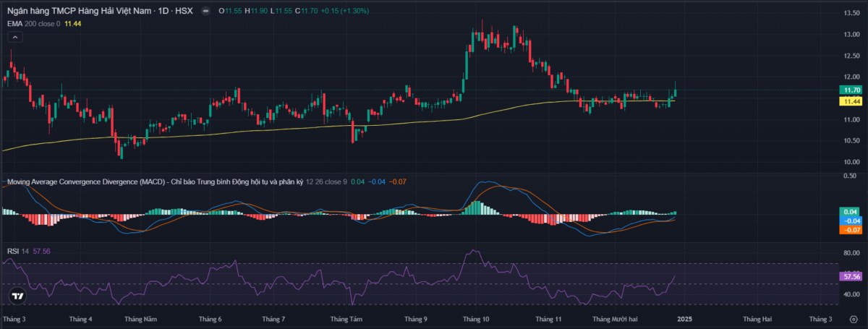Click the MACD line label −0.04 on the axis

(849, 221)
